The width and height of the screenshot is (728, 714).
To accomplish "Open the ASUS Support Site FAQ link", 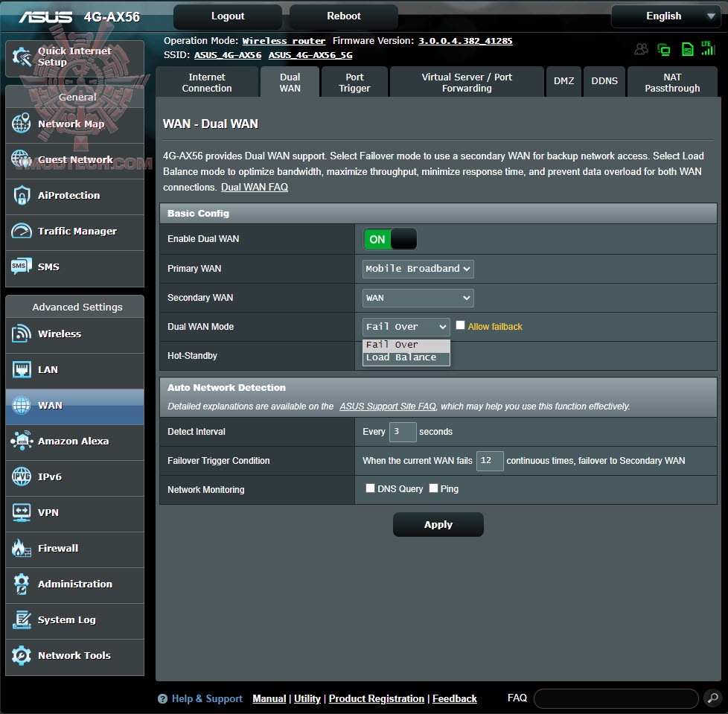I will click(x=388, y=407).
